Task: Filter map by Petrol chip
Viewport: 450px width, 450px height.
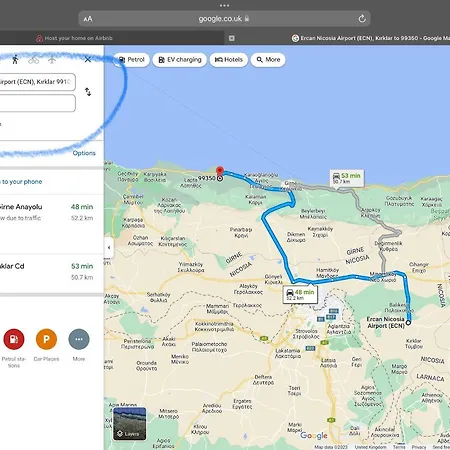Action: pyautogui.click(x=132, y=60)
